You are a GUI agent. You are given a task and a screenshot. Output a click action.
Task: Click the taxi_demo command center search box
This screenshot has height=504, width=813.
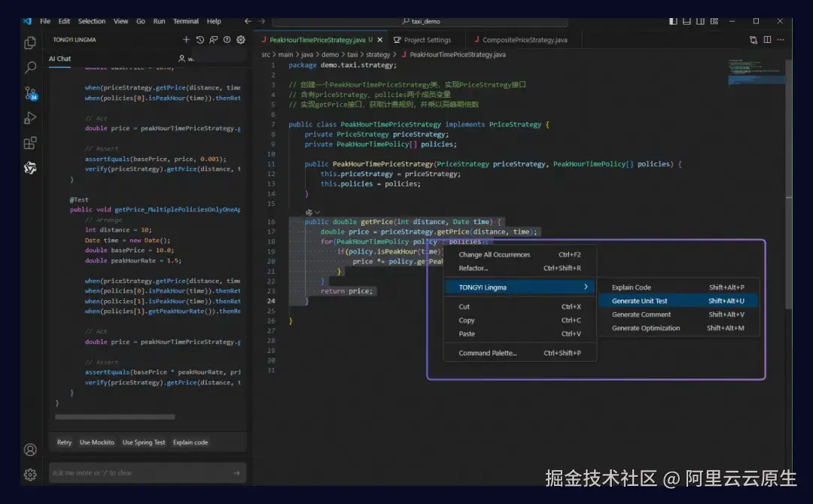tap(420, 21)
